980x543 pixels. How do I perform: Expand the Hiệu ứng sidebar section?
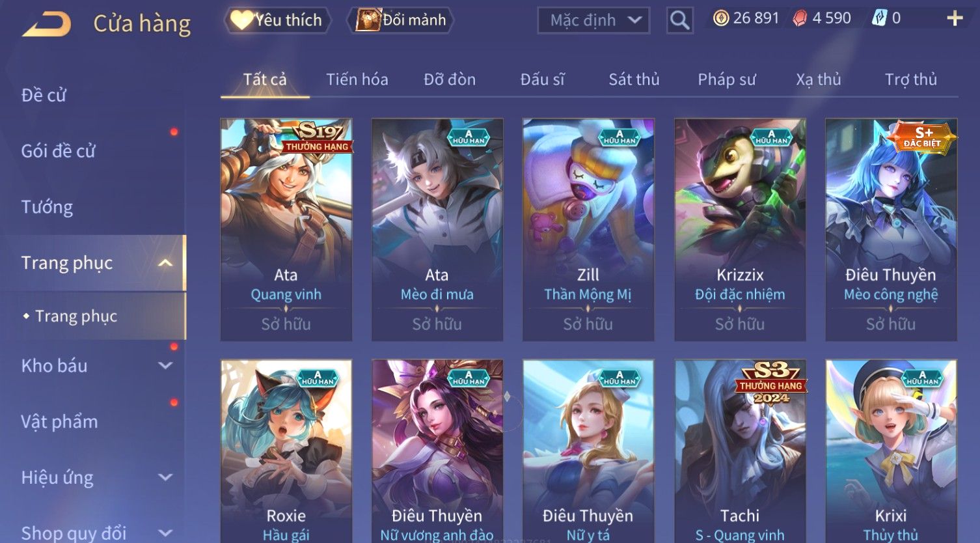click(165, 477)
